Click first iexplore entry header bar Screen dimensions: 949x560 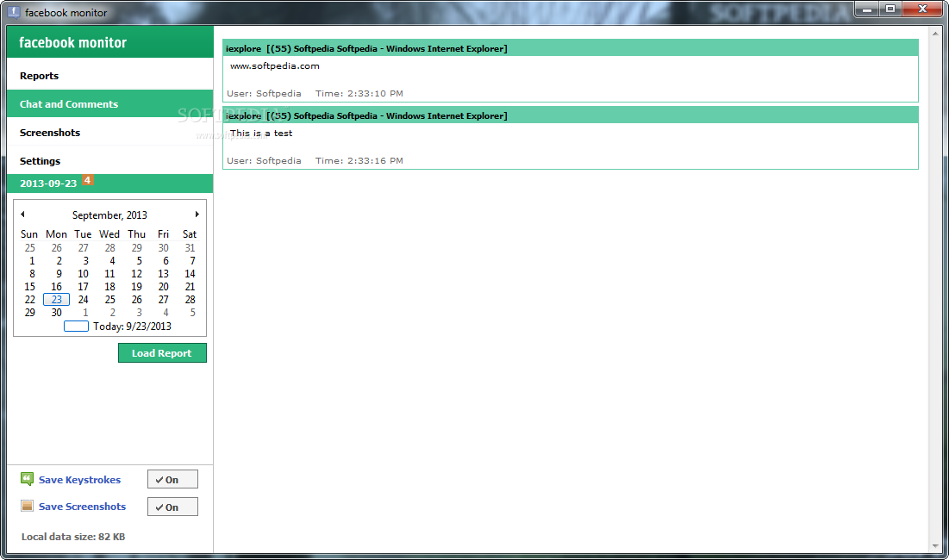[570, 48]
